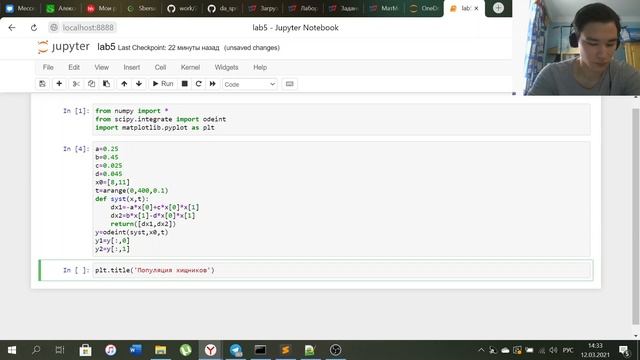Go back with browser back arrow
Image resolution: width=640 pixels, height=360 pixels.
tap(12, 27)
